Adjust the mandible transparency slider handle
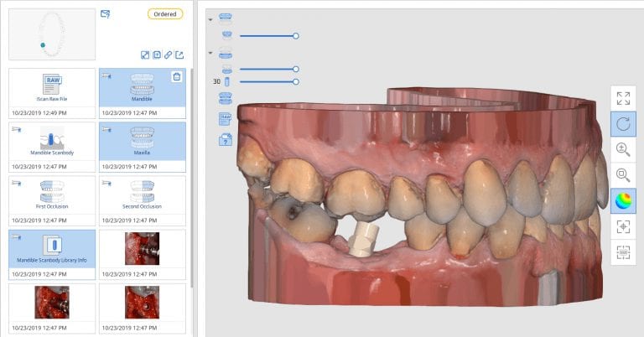 [296, 69]
